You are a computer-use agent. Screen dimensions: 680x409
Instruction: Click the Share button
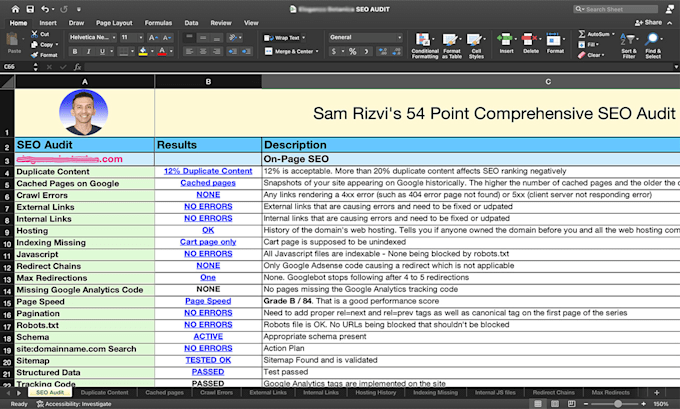click(x=648, y=23)
